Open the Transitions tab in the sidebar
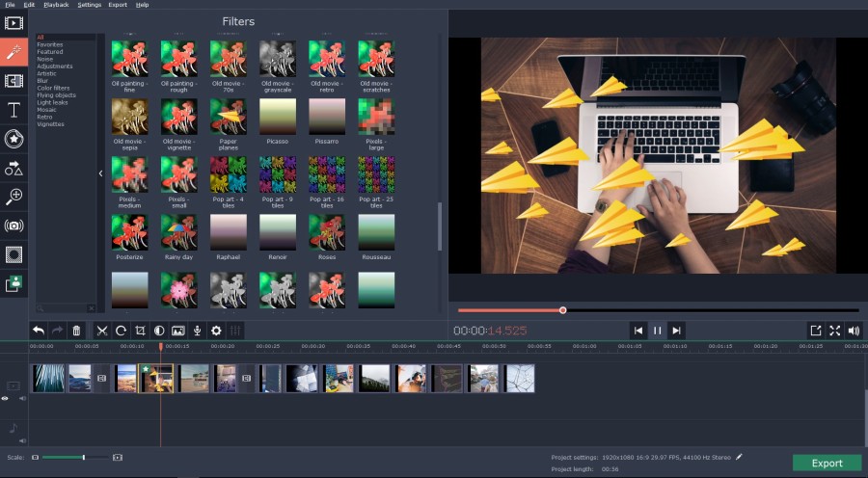This screenshot has height=478, width=868. [14, 81]
